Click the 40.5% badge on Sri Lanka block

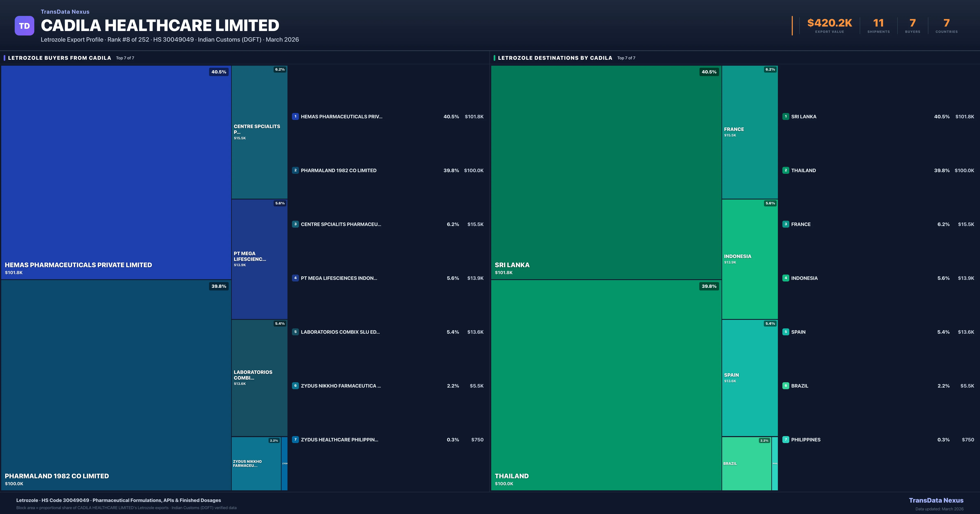[x=709, y=72]
